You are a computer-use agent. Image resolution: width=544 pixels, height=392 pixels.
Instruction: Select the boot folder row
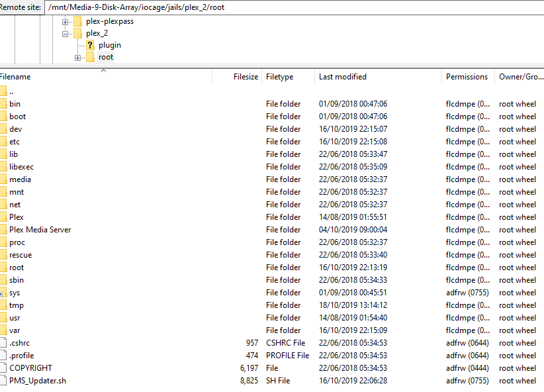[272, 117]
